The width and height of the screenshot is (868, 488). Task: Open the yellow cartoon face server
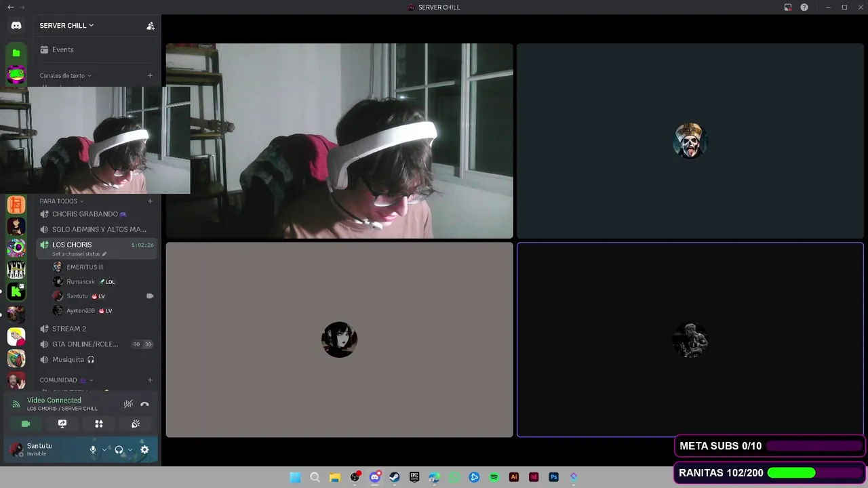coord(16,336)
